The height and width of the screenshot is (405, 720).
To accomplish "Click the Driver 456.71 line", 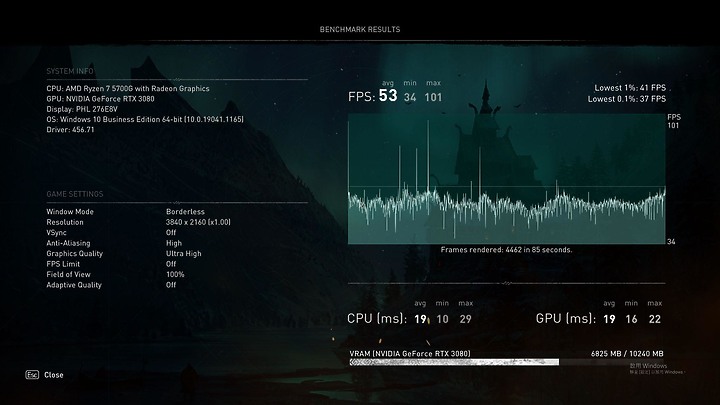I will tap(70, 129).
